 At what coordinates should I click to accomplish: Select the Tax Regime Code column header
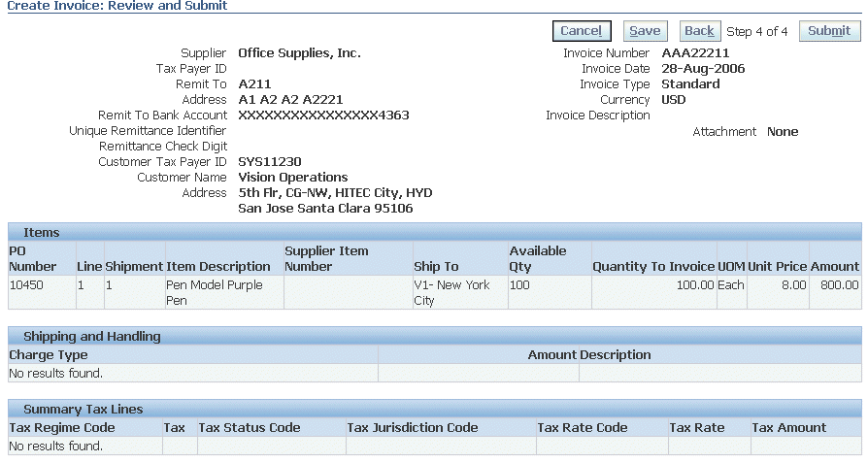pyautogui.click(x=62, y=427)
